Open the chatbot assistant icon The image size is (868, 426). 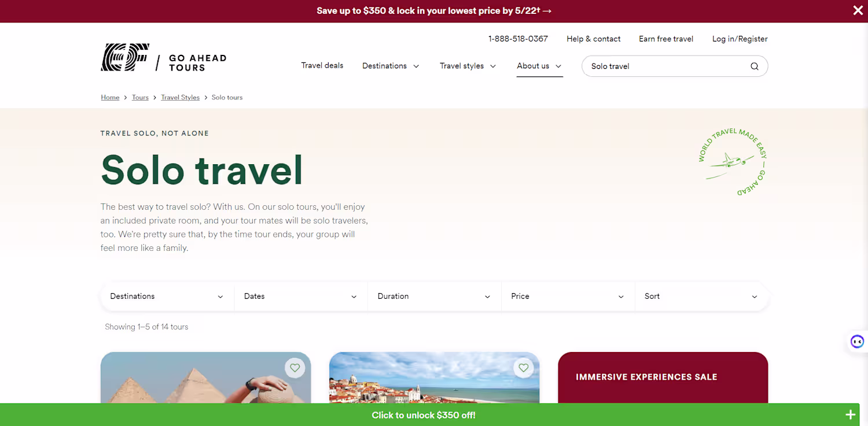pyautogui.click(x=857, y=342)
